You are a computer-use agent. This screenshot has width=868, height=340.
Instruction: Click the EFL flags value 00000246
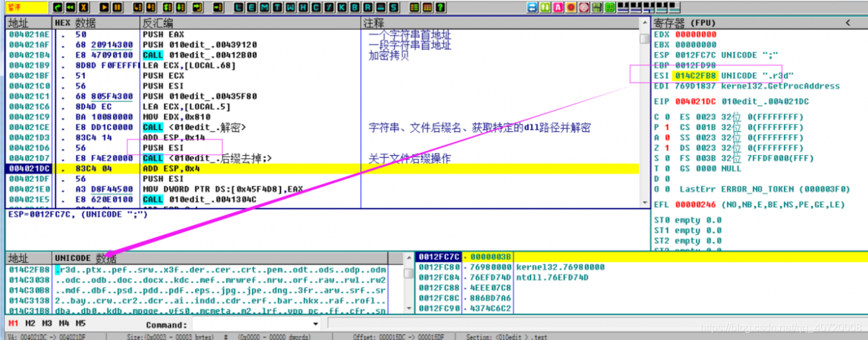click(x=696, y=205)
